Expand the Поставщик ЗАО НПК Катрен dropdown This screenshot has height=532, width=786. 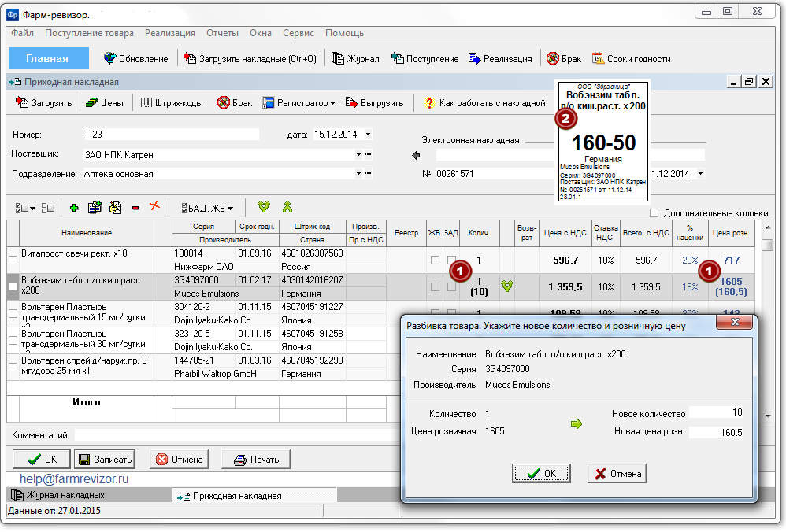click(358, 155)
